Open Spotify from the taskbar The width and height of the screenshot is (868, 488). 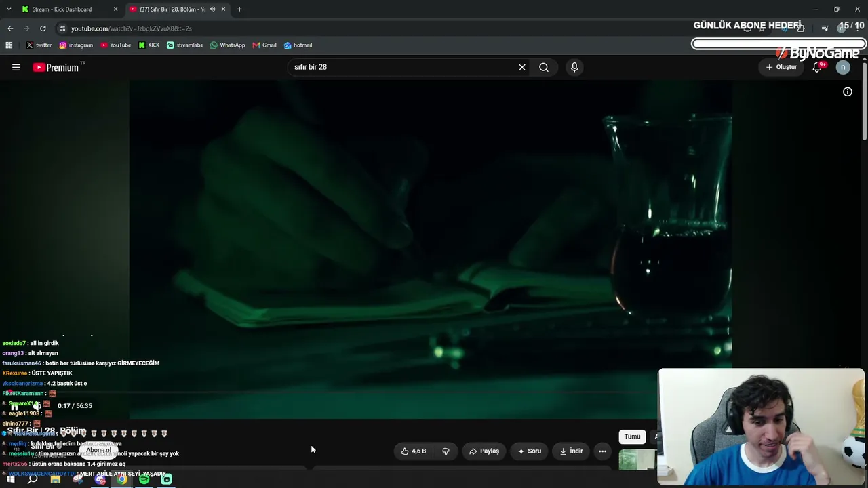coord(144,480)
